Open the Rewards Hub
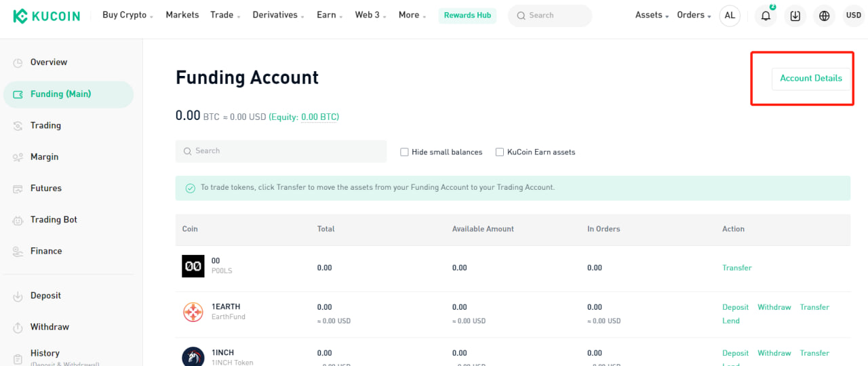The height and width of the screenshot is (366, 868). (467, 16)
